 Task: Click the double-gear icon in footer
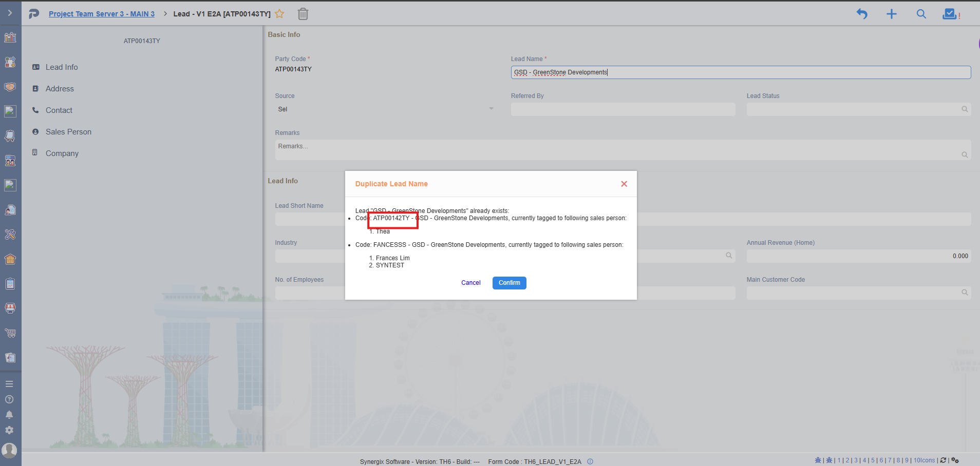click(955, 460)
